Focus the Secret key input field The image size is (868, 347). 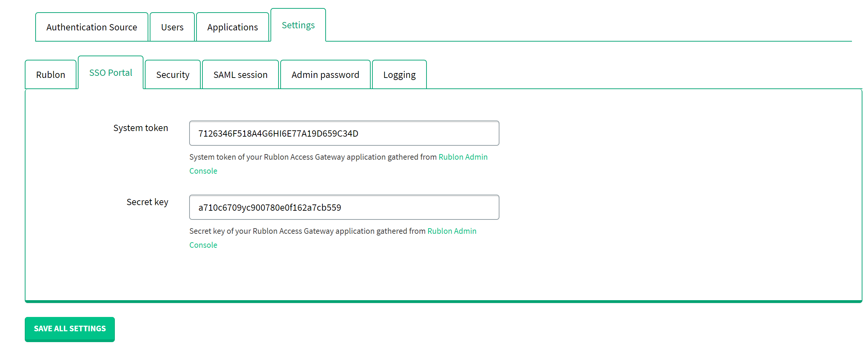tap(344, 208)
